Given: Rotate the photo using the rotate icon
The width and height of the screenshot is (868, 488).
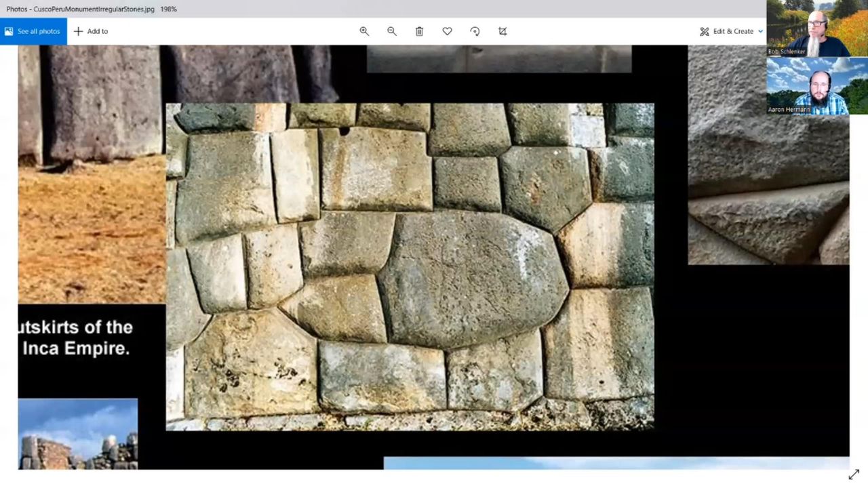Looking at the screenshot, I should pyautogui.click(x=475, y=31).
